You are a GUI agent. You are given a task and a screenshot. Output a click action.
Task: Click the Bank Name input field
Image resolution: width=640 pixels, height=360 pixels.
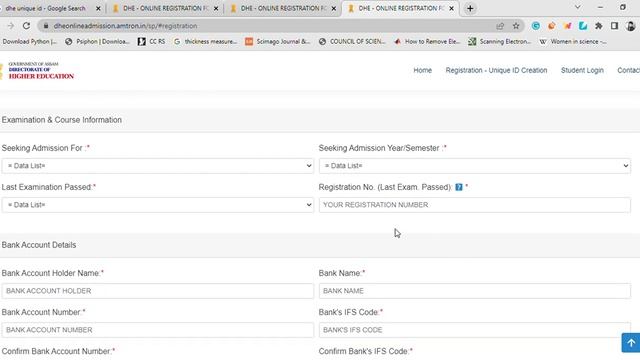point(475,291)
